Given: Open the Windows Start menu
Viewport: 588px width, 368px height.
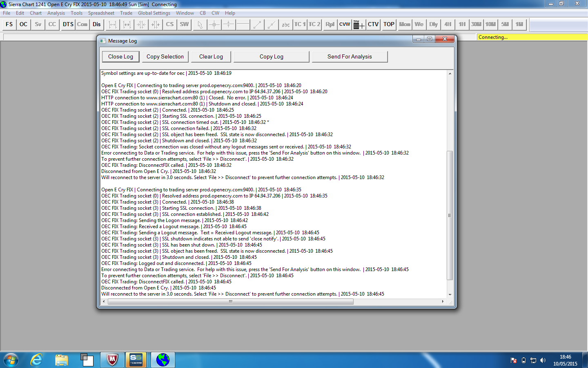Looking at the screenshot, I should click(11, 360).
